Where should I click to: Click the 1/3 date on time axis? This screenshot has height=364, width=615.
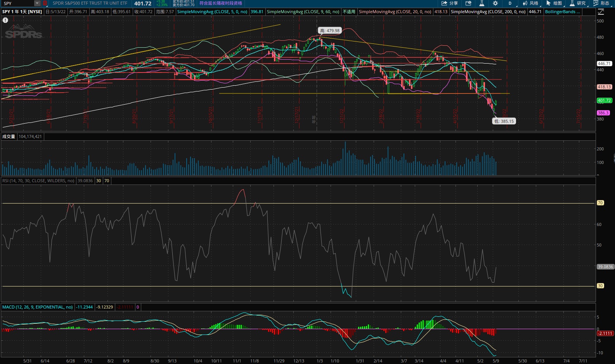(x=320, y=361)
